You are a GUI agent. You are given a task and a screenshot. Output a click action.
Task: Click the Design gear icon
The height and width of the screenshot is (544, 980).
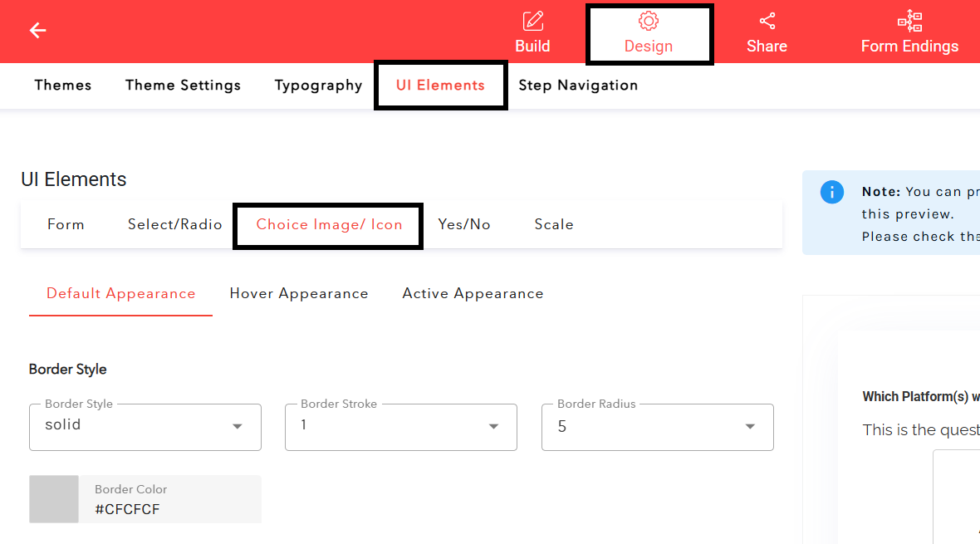pos(649,21)
